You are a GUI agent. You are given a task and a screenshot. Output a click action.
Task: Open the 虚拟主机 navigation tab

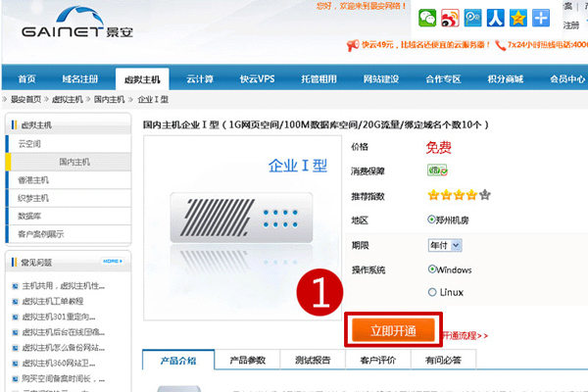point(142,79)
